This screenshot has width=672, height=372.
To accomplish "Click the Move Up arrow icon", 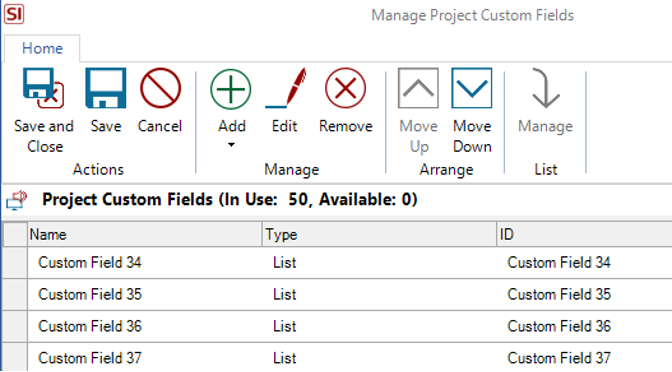I will click(418, 88).
